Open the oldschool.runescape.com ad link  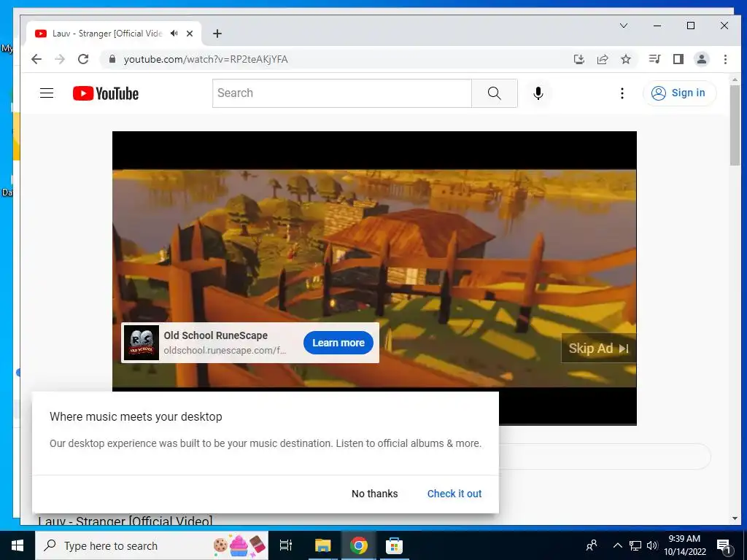point(225,351)
